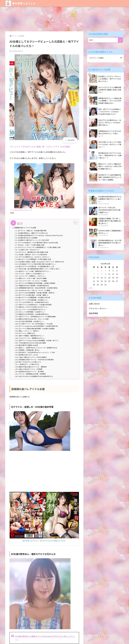Click the site logo icon in header
The image size is (129, 644).
(8, 3)
